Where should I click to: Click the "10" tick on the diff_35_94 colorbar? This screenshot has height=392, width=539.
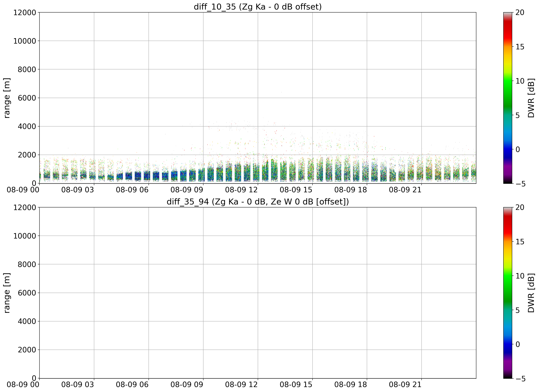pyautogui.click(x=520, y=276)
